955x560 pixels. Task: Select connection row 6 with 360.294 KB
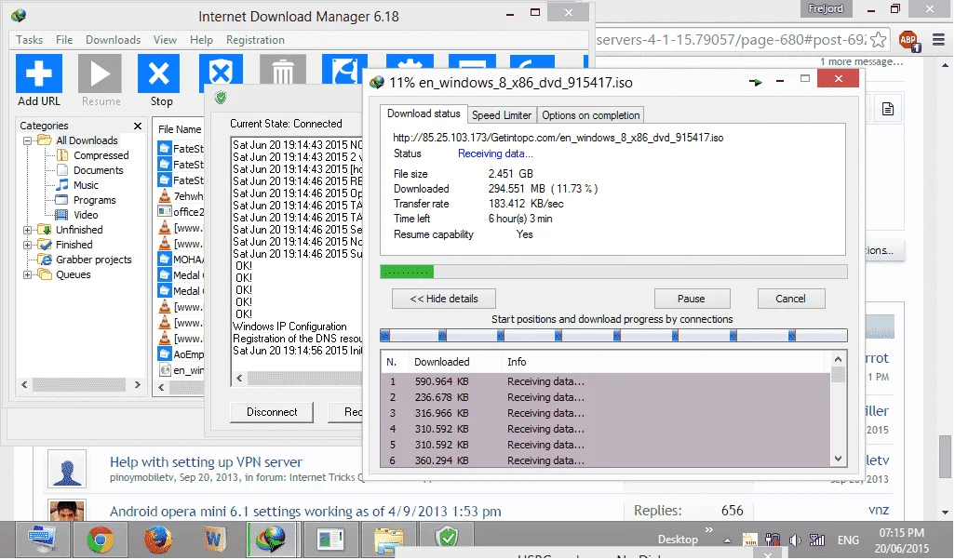click(x=605, y=460)
